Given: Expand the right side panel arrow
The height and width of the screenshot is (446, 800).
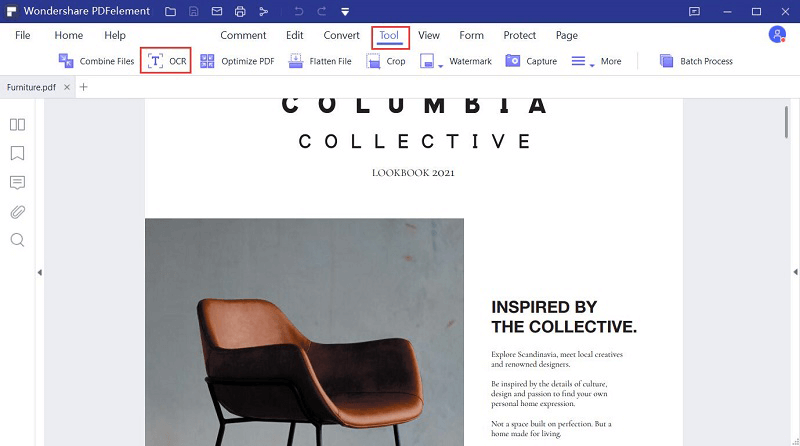Looking at the screenshot, I should point(795,272).
